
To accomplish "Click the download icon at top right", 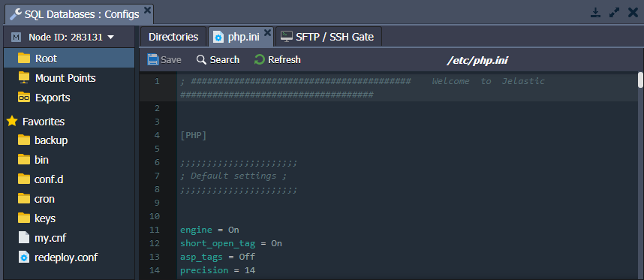I will (595, 13).
